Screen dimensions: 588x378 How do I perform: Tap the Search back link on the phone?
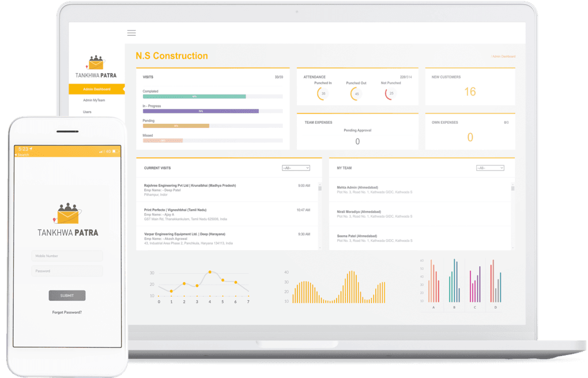[22, 155]
